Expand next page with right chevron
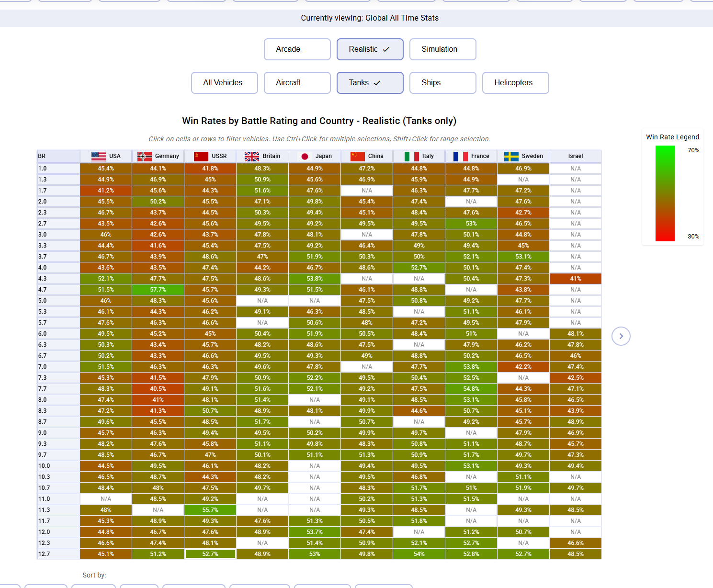This screenshot has height=588, width=713. coord(621,336)
